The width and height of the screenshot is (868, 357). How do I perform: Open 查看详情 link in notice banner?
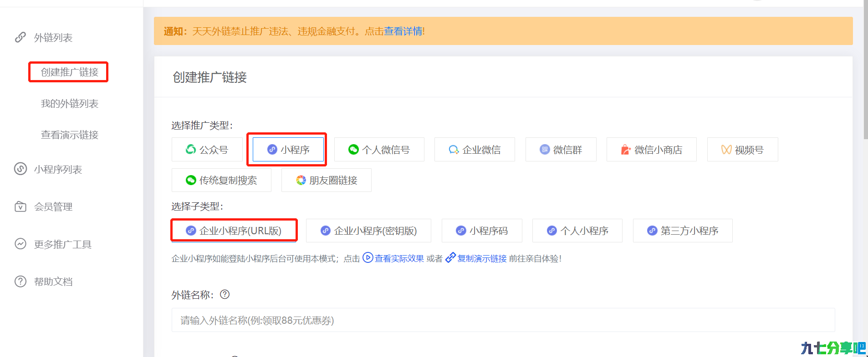(403, 31)
